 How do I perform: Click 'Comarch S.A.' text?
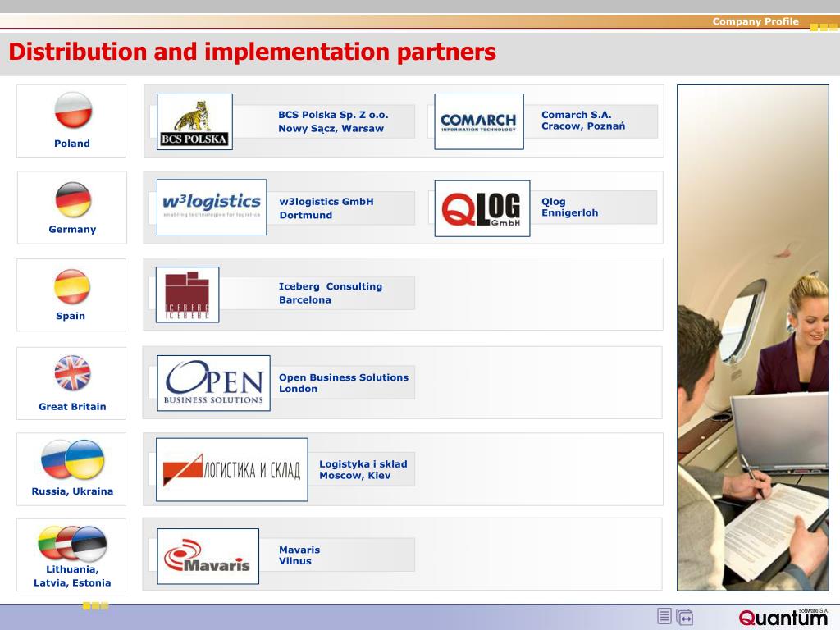[577, 115]
